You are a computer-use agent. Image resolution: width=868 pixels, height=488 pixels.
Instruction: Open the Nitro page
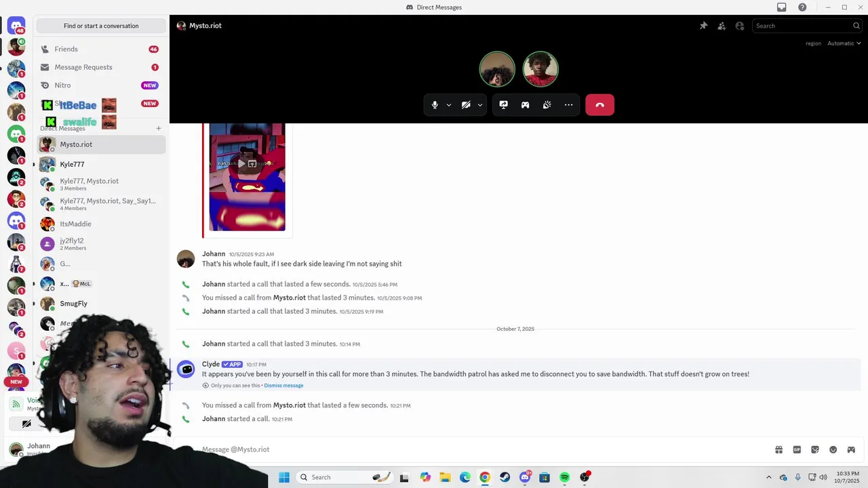pos(101,85)
